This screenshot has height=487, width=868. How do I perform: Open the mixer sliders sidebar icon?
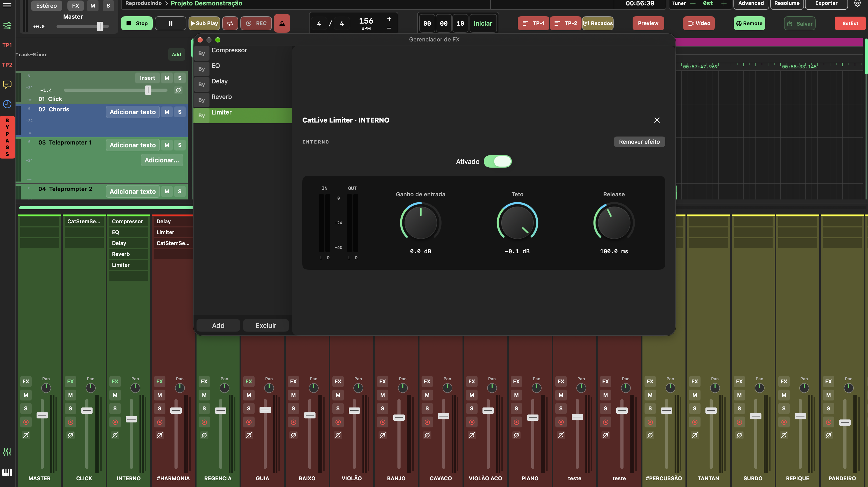7,26
